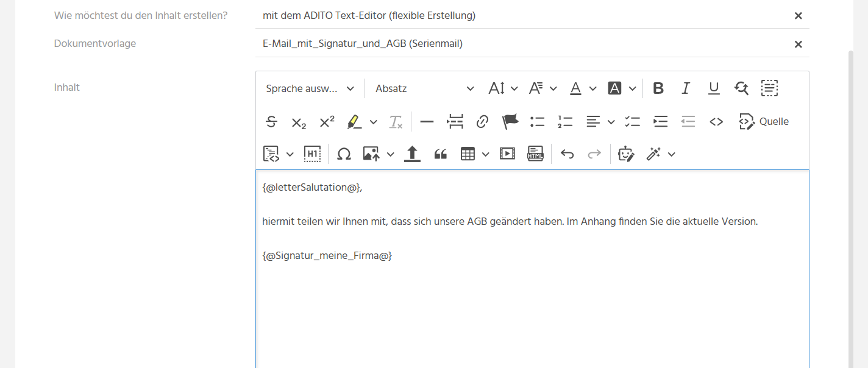The width and height of the screenshot is (868, 368).
Task: Insert a page break
Action: [x=455, y=121]
